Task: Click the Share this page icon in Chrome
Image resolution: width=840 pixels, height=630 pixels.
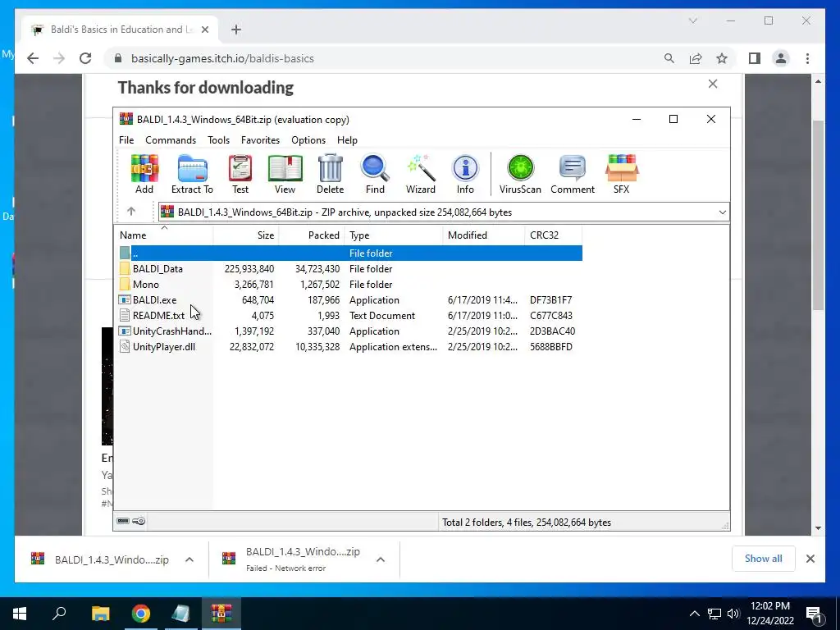Action: click(696, 58)
